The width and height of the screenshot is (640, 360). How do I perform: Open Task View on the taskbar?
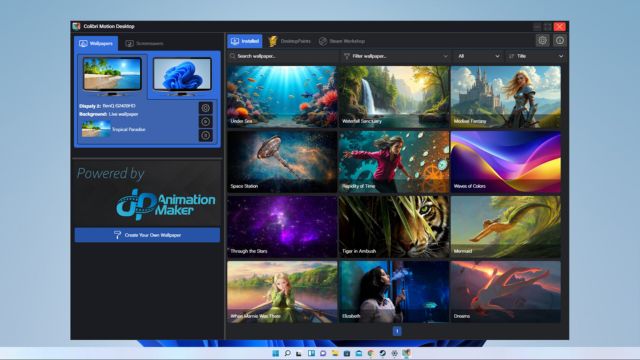tap(299, 353)
